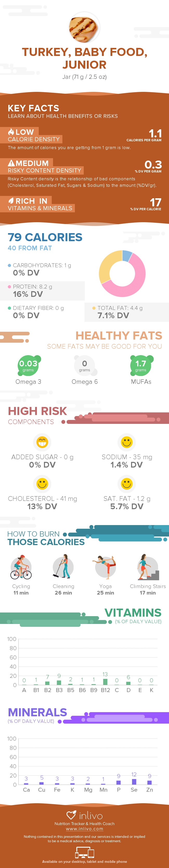Open the www.inlivo.com link
Viewport: 169px width, 868px height.
pos(84,828)
